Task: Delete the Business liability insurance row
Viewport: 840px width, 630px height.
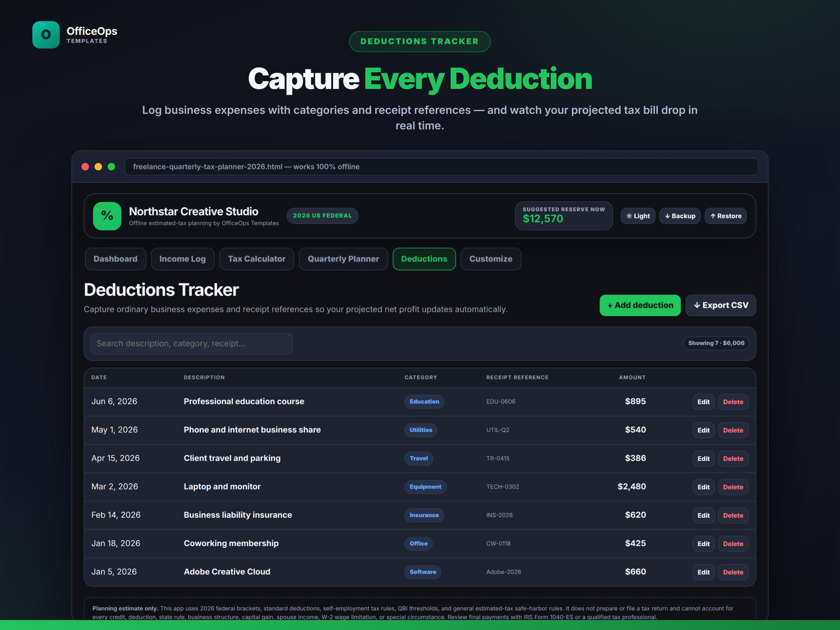Action: (x=733, y=516)
